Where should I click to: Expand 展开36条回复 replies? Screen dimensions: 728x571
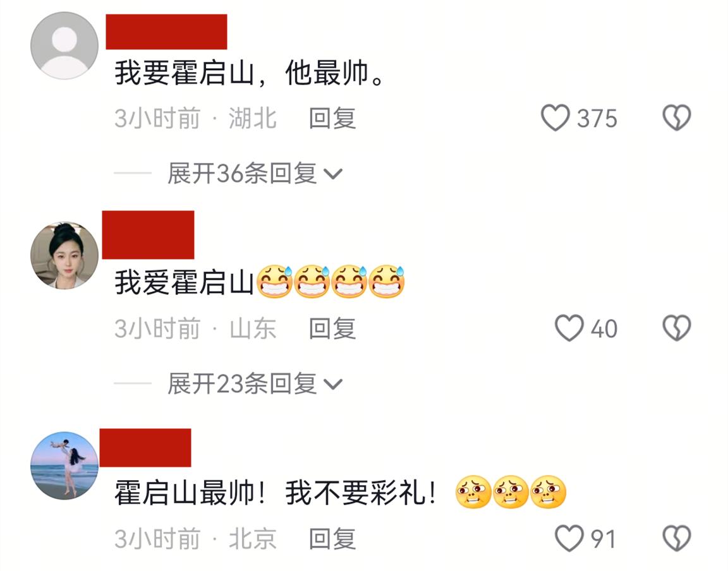[255, 173]
